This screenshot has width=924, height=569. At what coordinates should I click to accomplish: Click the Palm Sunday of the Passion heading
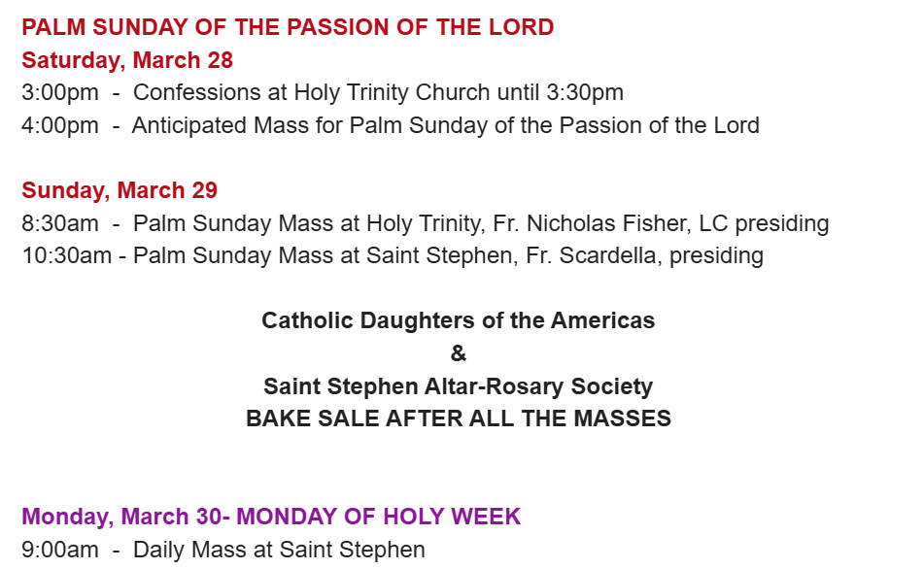point(288,27)
